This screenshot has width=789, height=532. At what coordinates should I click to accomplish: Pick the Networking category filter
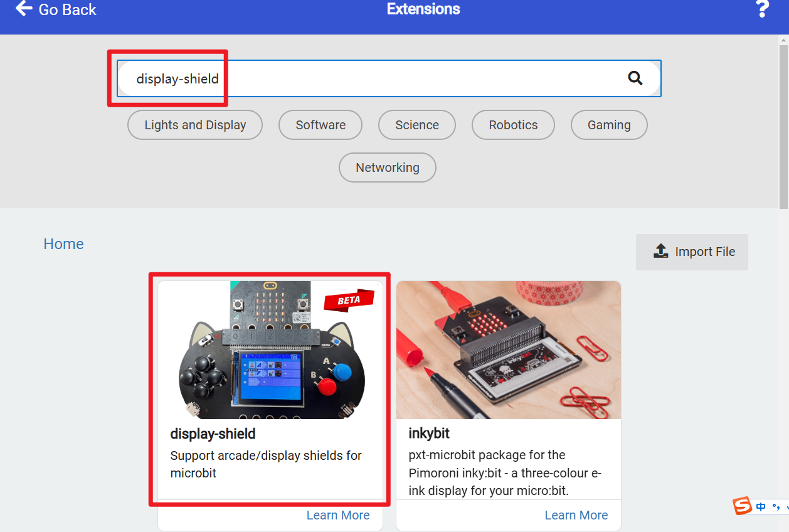coord(388,168)
